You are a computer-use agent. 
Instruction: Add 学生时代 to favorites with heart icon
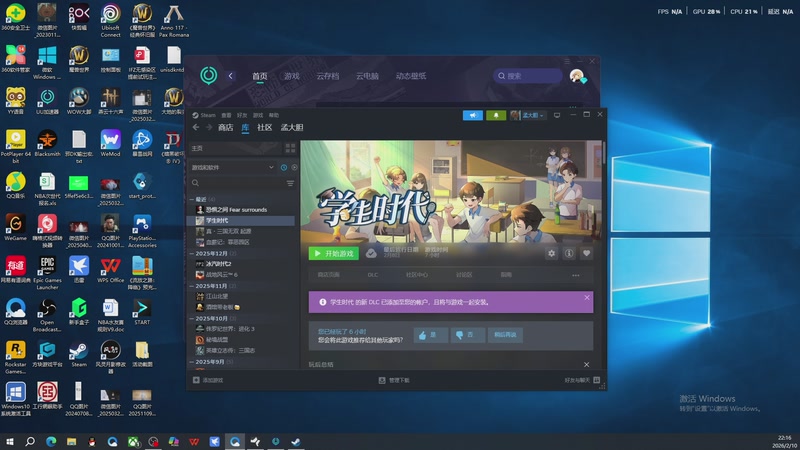(x=586, y=253)
